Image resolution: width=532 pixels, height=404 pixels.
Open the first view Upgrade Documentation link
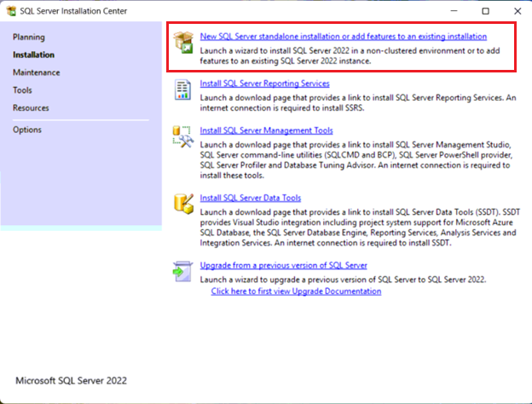296,291
